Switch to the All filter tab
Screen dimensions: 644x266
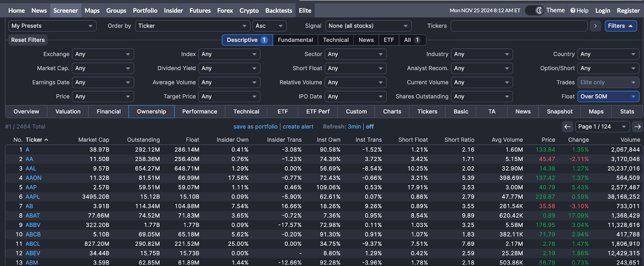point(412,40)
